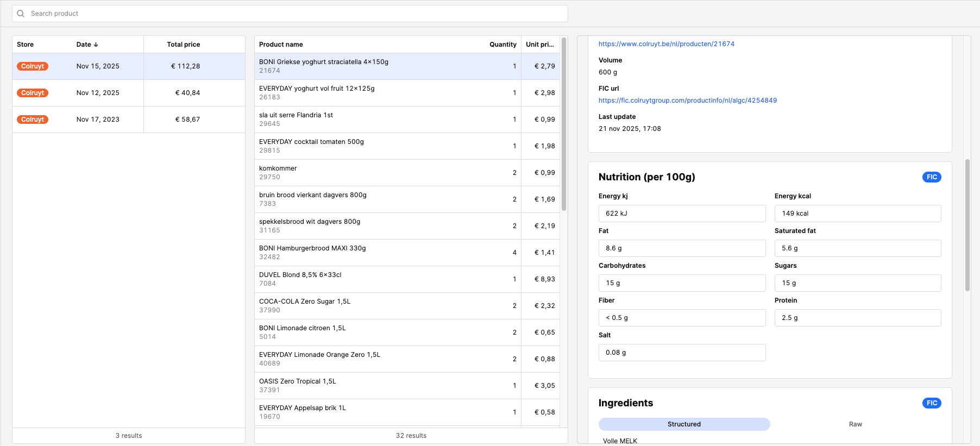Image resolution: width=980 pixels, height=446 pixels.
Task: Sort products by Quantity column header
Action: [x=502, y=45]
